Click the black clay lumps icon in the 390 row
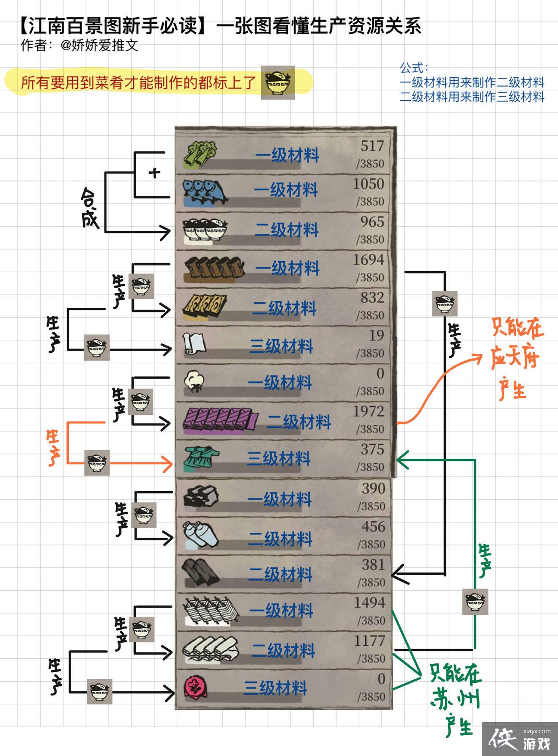Screen dimensions: 558x756 201,496
